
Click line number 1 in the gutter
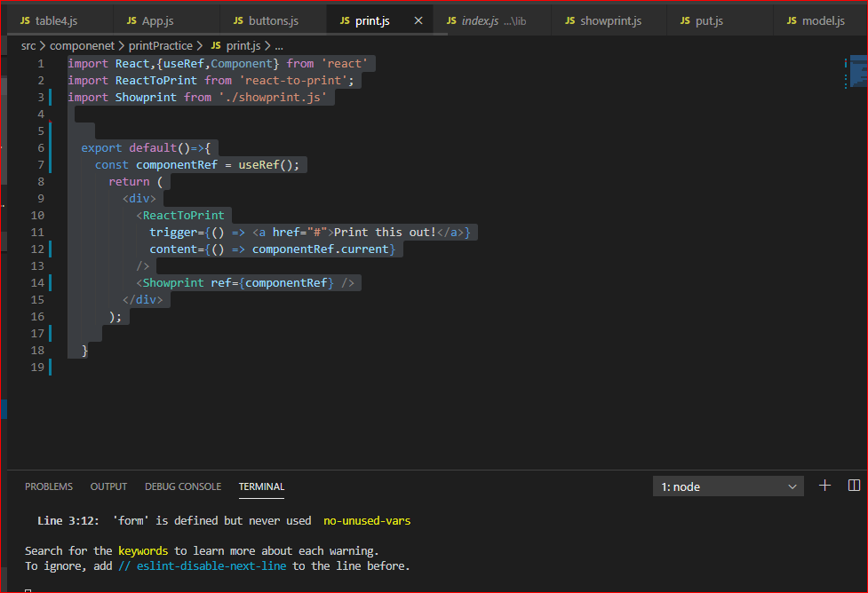tap(41, 64)
